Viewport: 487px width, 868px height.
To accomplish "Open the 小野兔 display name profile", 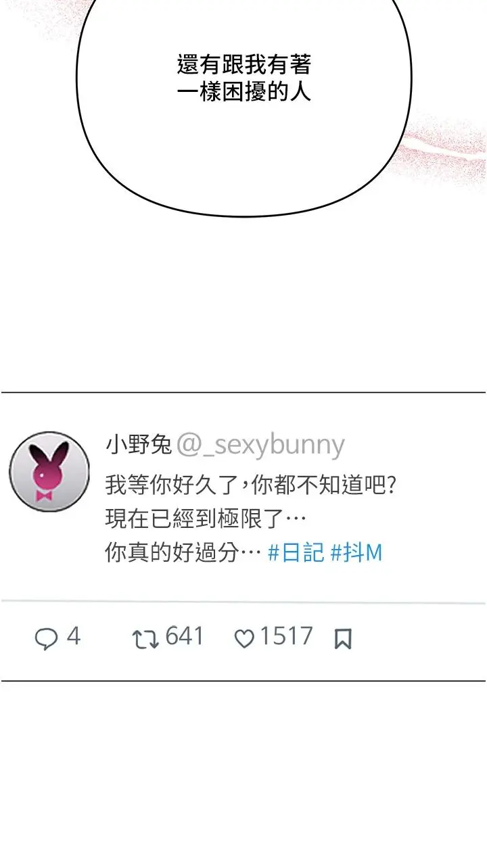I will coord(139,445).
